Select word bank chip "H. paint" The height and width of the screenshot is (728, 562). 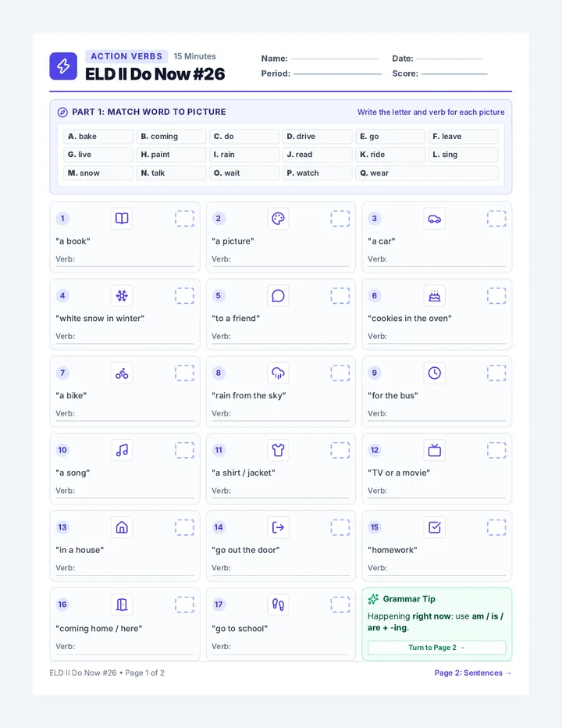click(x=171, y=155)
